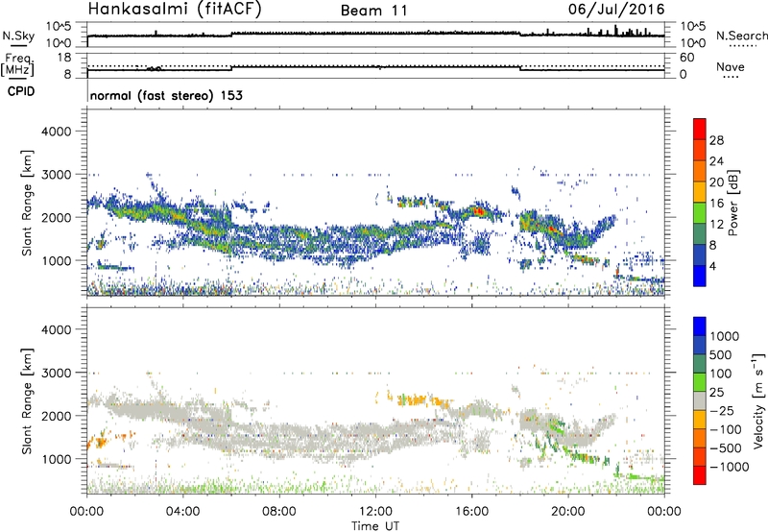Click the power panel's "Slant Range [km]" axis title
Image resolution: width=768 pixels, height=532 pixels.
(27, 203)
